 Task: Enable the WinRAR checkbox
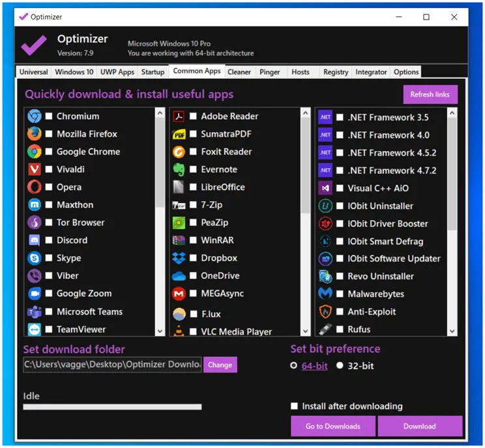[193, 240]
